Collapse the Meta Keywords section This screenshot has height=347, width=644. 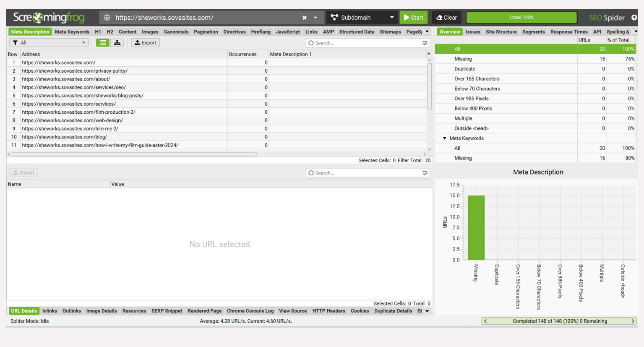[x=445, y=138]
